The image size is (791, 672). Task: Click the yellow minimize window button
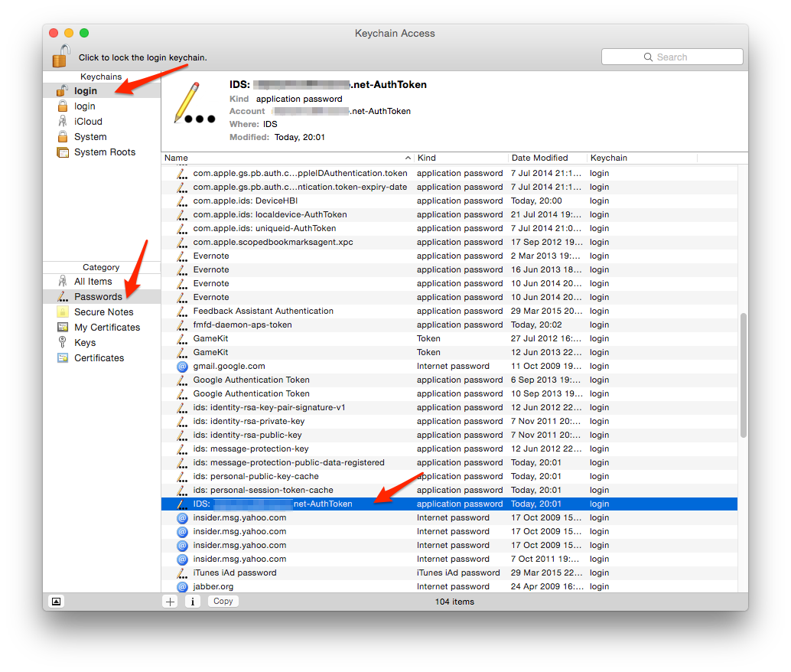[x=69, y=33]
